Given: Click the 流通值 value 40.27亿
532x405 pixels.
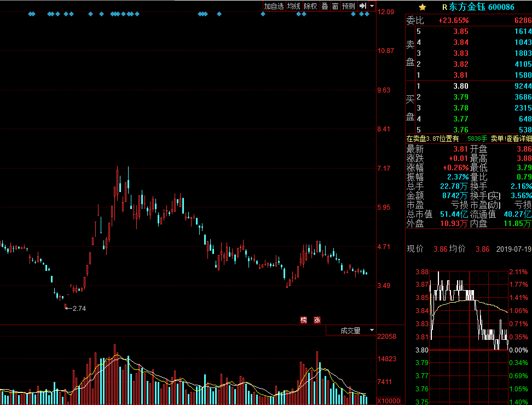Looking at the screenshot, I should click(x=517, y=214).
